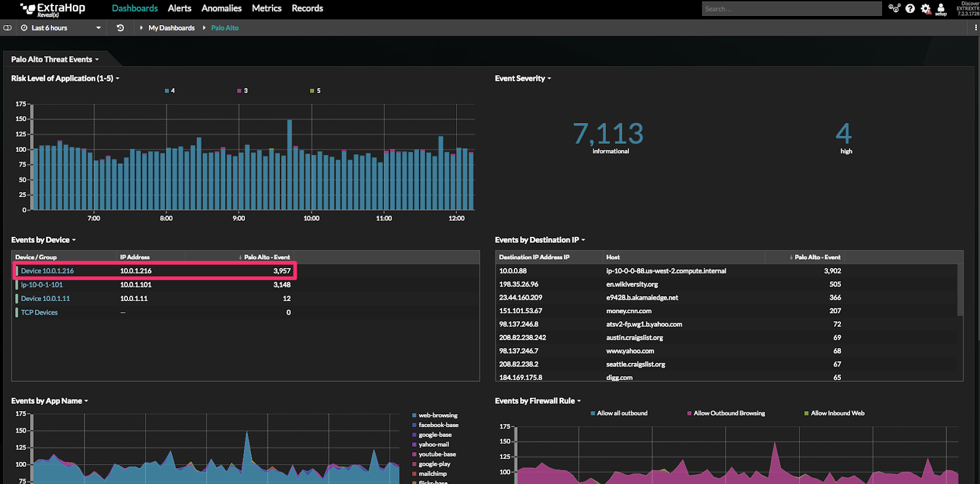This screenshot has width=980, height=484.
Task: Click the tallest bar near 10:00
Action: 290,165
